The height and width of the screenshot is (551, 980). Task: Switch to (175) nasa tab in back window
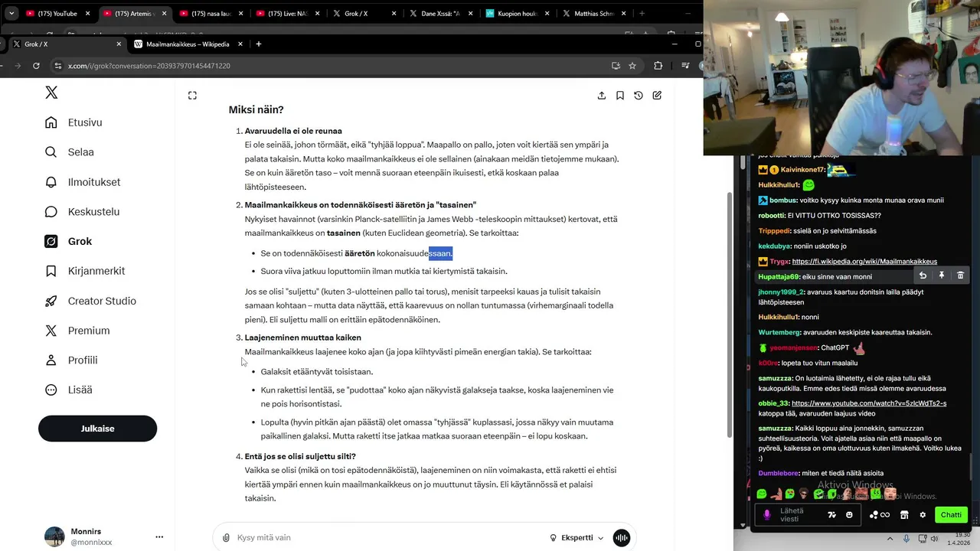[211, 13]
